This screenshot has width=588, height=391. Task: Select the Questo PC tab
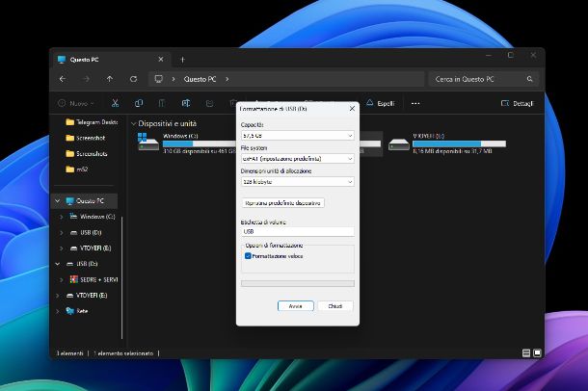pyautogui.click(x=92, y=60)
